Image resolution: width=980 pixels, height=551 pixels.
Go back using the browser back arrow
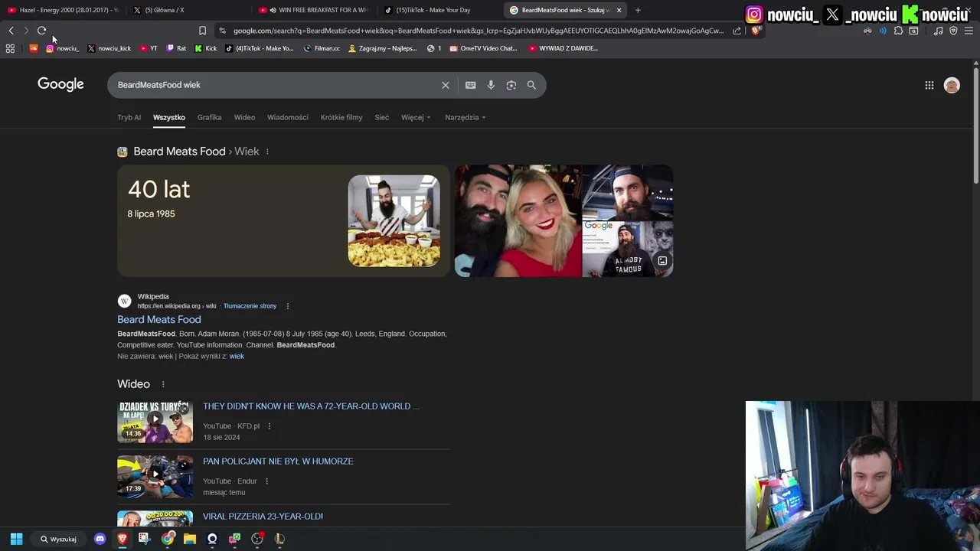point(11,31)
